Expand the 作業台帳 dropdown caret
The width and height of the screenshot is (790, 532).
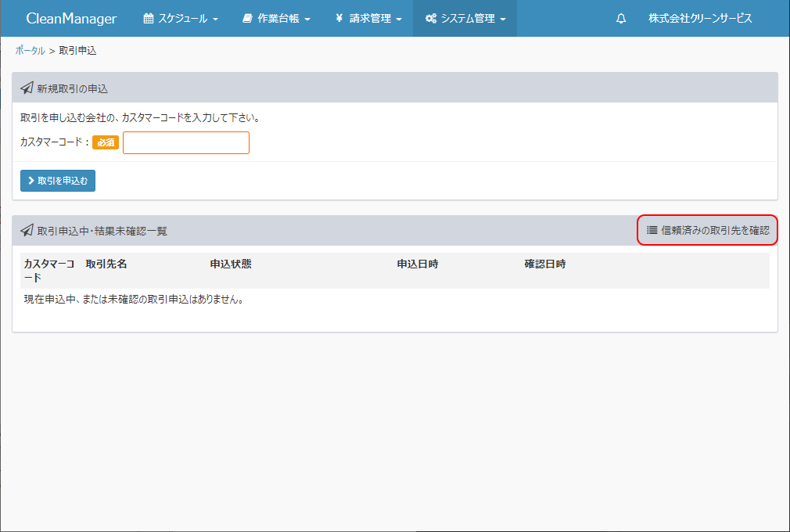tap(307, 20)
